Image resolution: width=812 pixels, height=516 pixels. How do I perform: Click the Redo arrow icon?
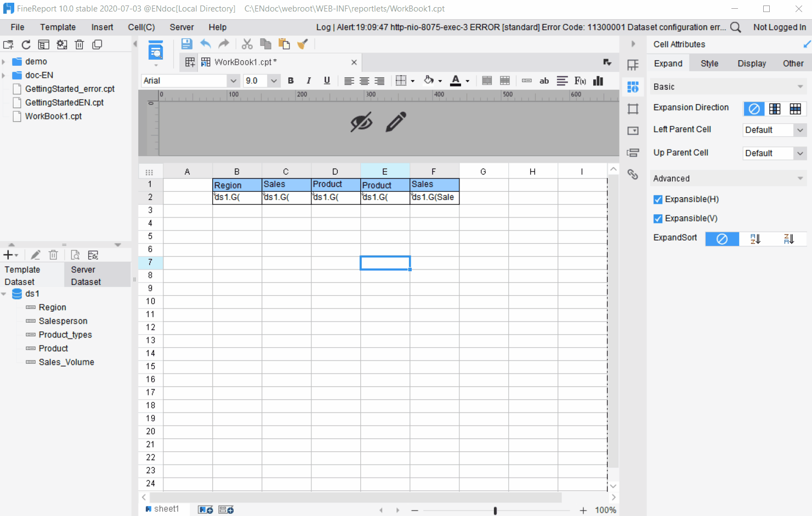pos(224,44)
